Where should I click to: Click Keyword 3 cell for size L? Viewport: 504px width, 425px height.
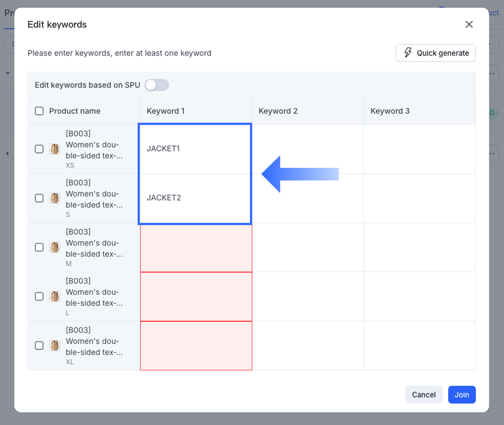[x=419, y=296]
